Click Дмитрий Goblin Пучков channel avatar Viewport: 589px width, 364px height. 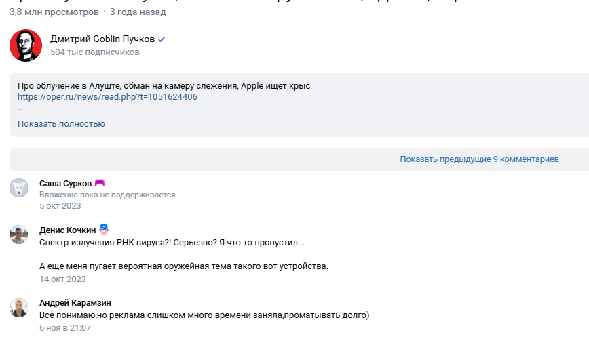(x=26, y=45)
